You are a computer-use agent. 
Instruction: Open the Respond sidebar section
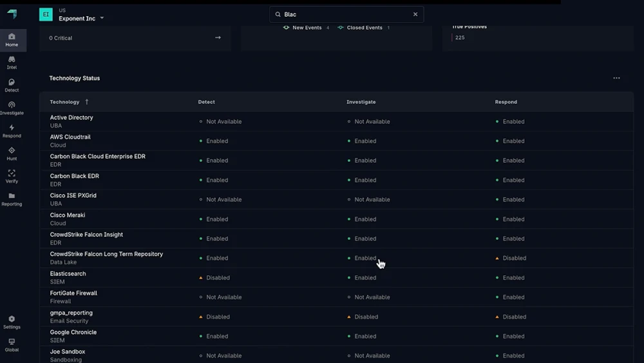[12, 131]
